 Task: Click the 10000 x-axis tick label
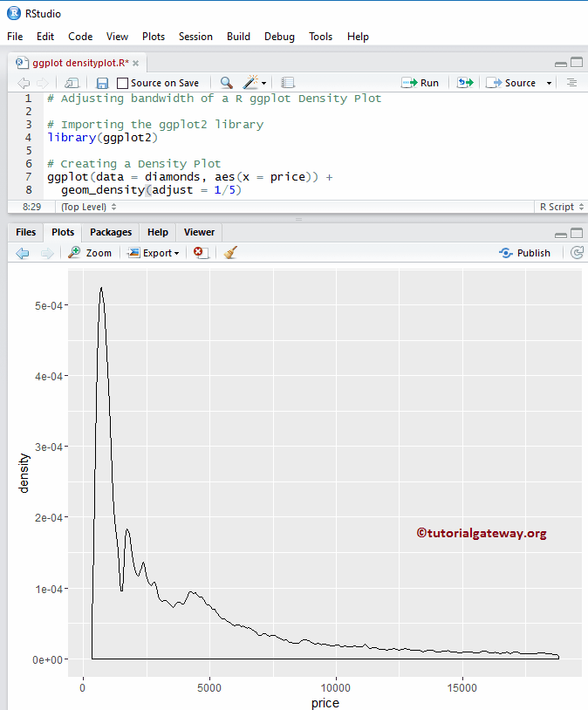(336, 688)
